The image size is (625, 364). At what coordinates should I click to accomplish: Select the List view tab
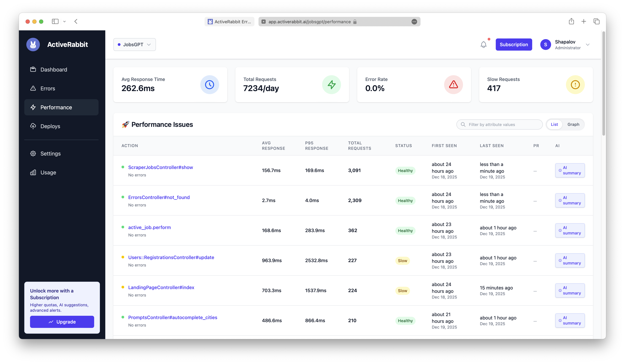554,124
